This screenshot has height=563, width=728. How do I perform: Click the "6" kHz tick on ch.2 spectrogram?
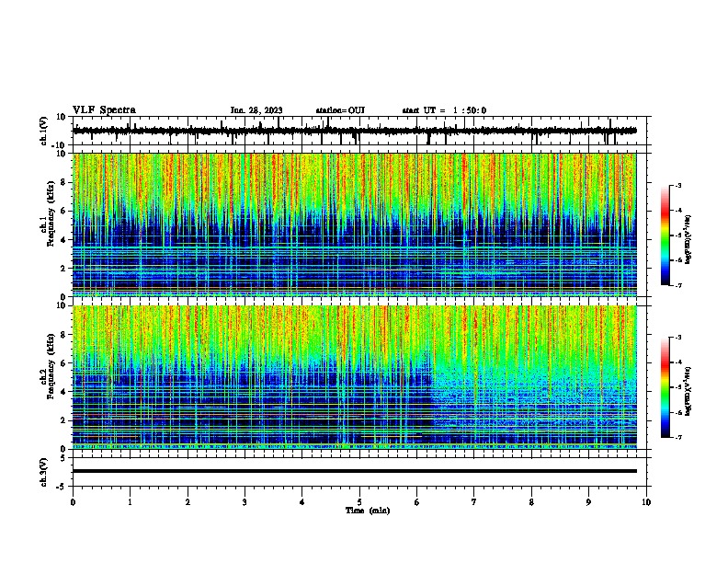[64, 363]
